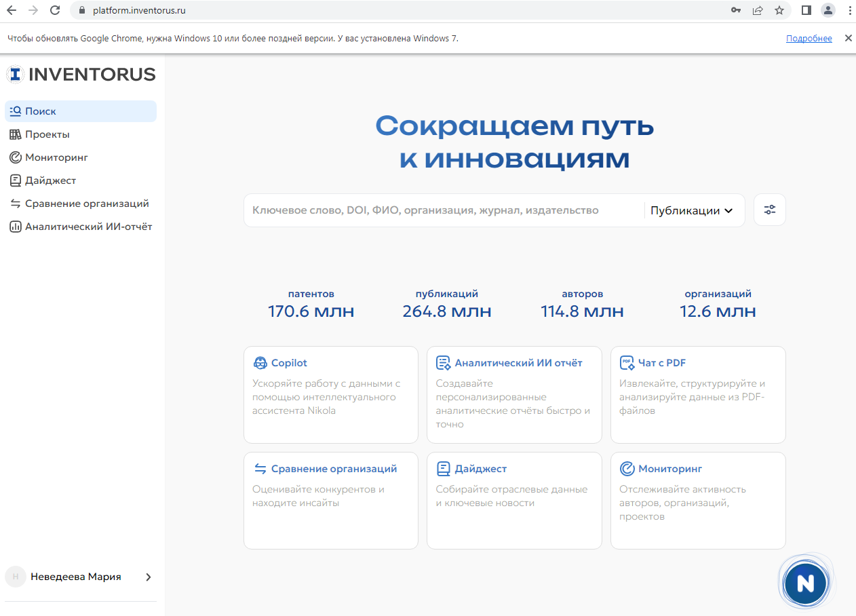Open the Публикации search type dropdown
The height and width of the screenshot is (616, 856).
coord(690,210)
